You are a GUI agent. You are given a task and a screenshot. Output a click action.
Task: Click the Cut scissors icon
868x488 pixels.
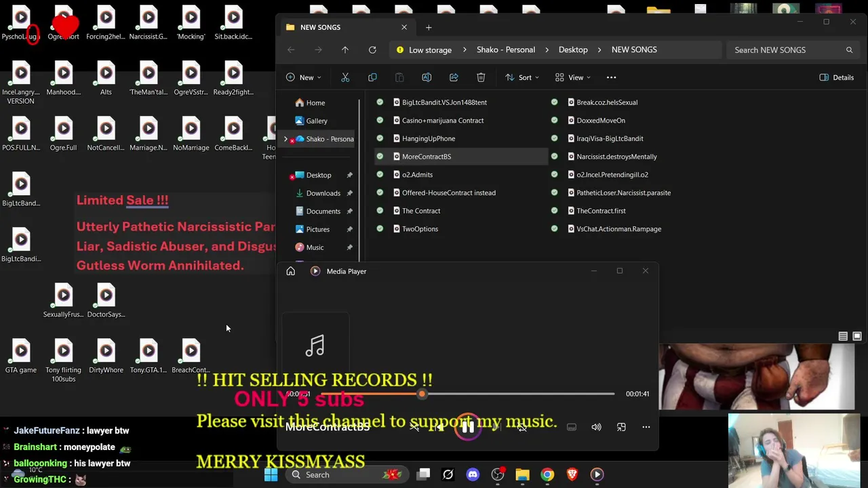pos(345,77)
